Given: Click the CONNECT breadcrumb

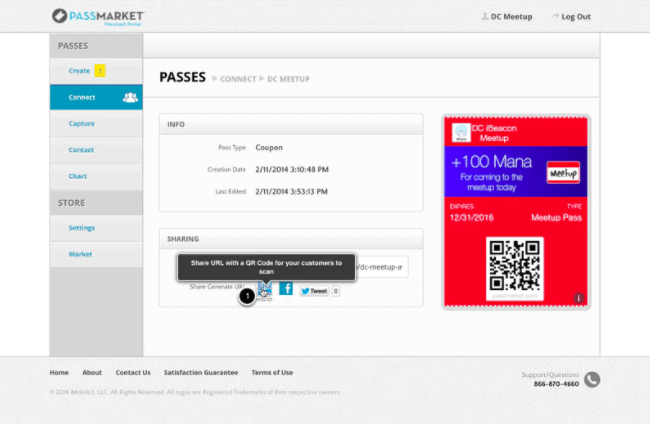Looking at the screenshot, I should tap(238, 79).
